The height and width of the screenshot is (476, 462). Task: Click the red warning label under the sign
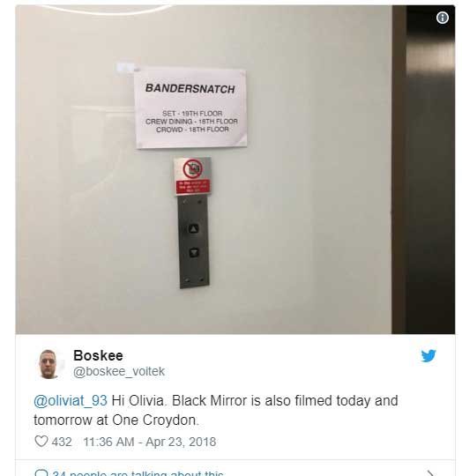click(193, 187)
